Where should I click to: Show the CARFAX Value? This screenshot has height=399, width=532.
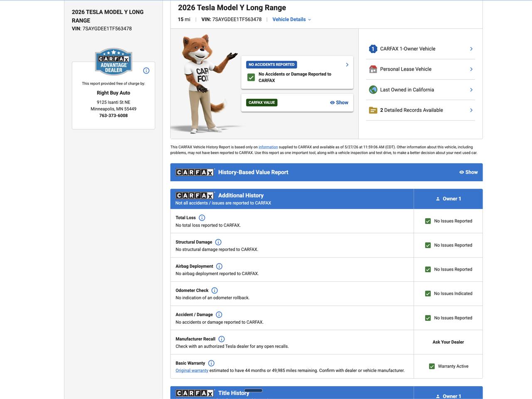(x=339, y=103)
